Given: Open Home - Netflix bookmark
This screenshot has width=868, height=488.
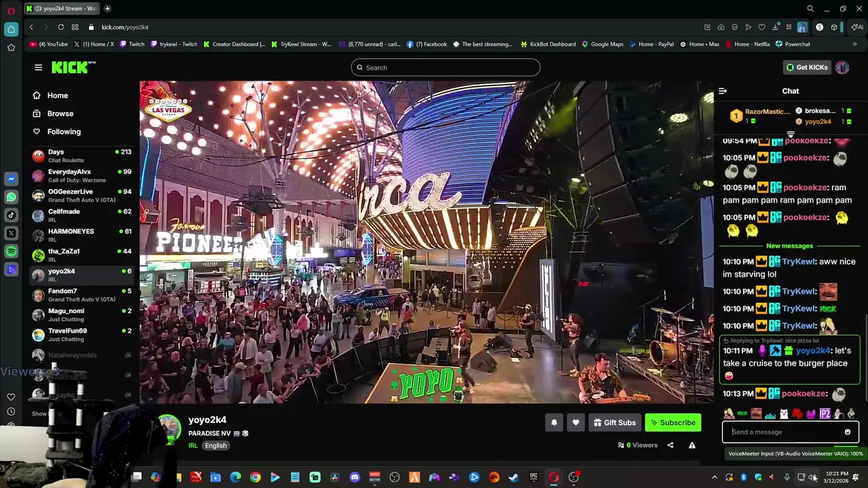Looking at the screenshot, I should (747, 44).
